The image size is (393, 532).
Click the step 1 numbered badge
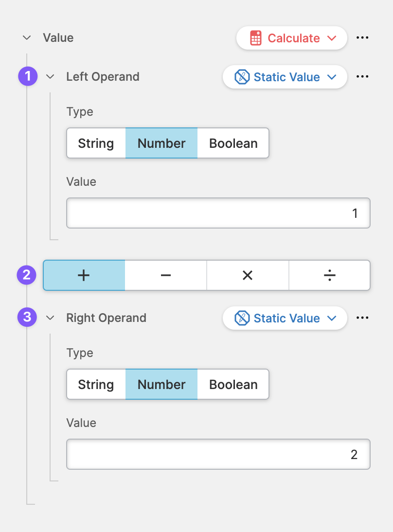[x=28, y=76]
